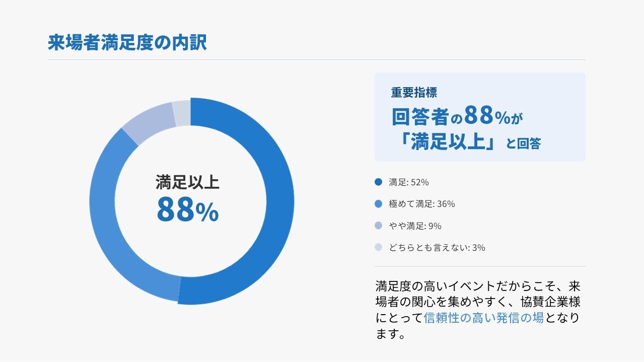This screenshot has height=362, width=644.
Task: Click the 重要指標 heading in the box
Action: coord(414,93)
